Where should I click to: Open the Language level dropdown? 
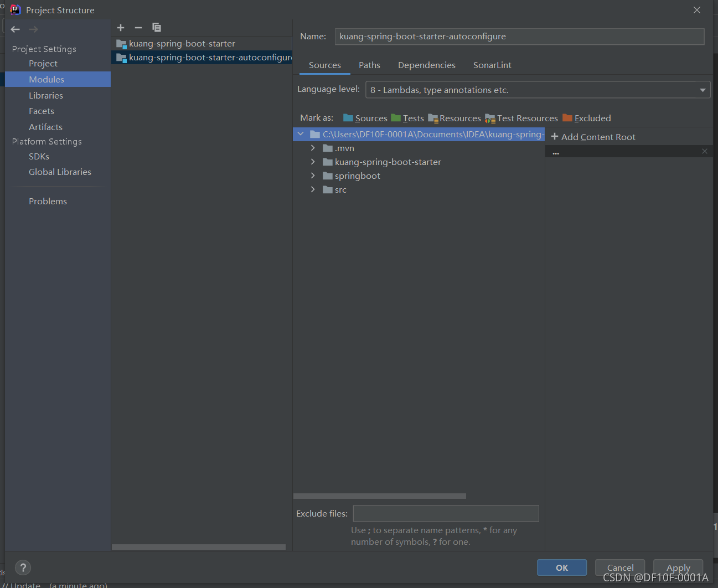[x=702, y=90]
